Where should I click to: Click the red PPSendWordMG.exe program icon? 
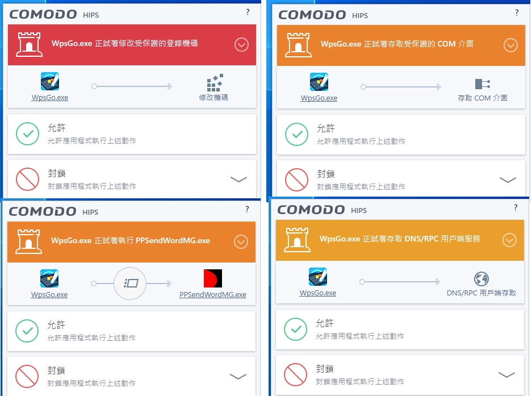213,278
